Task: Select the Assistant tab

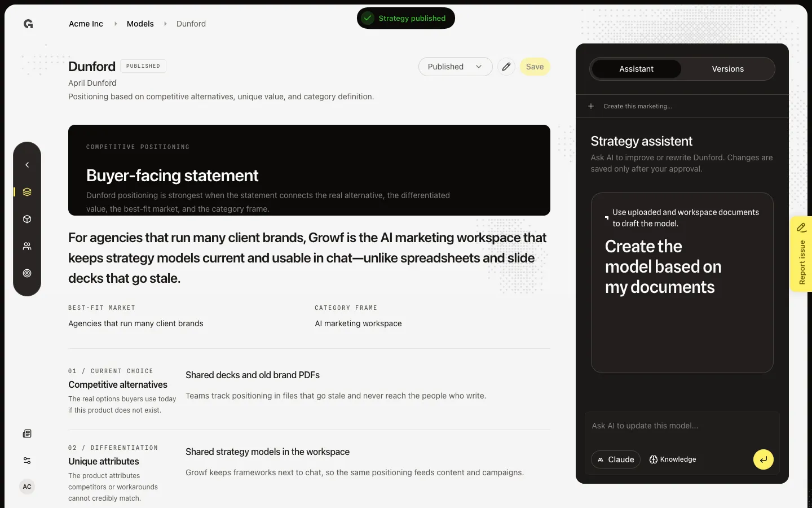Action: pyautogui.click(x=636, y=69)
